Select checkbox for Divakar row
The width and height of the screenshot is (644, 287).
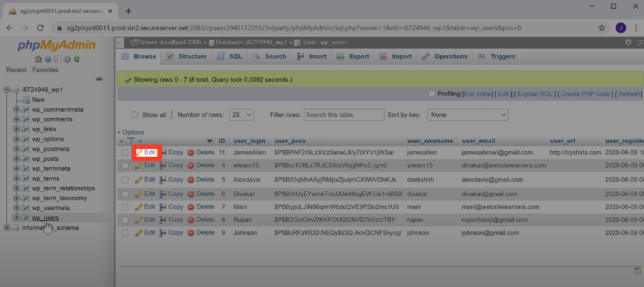(125, 194)
